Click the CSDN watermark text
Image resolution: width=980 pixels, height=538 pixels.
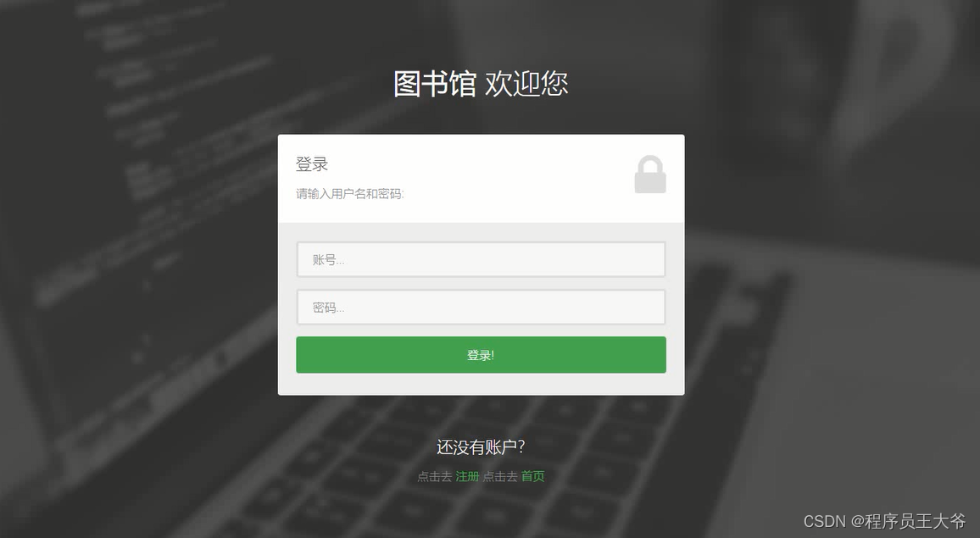click(824, 521)
